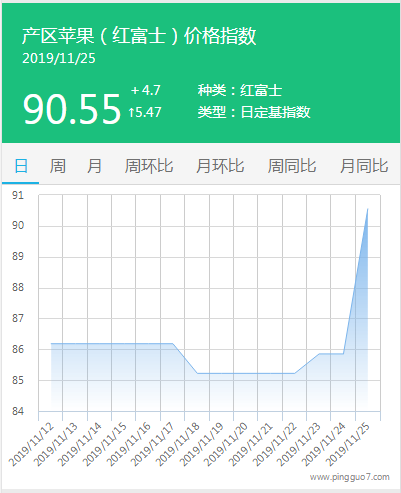Open the 周同比 tab

point(292,166)
